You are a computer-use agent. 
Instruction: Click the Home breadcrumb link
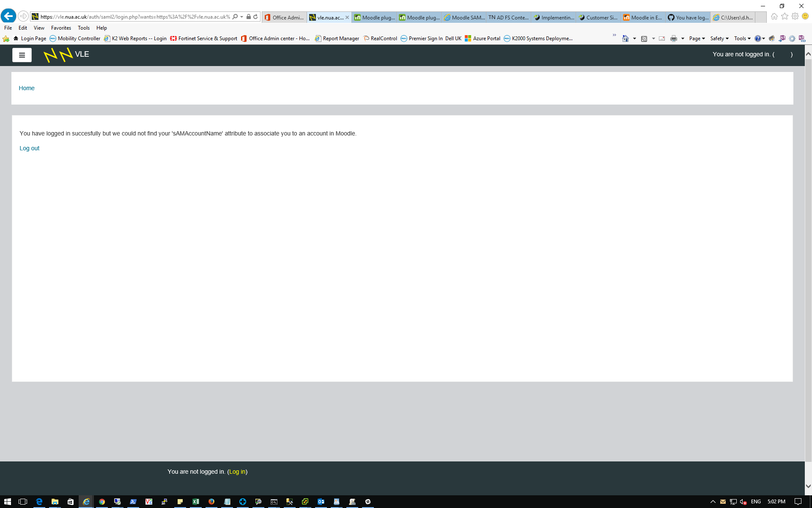point(27,88)
